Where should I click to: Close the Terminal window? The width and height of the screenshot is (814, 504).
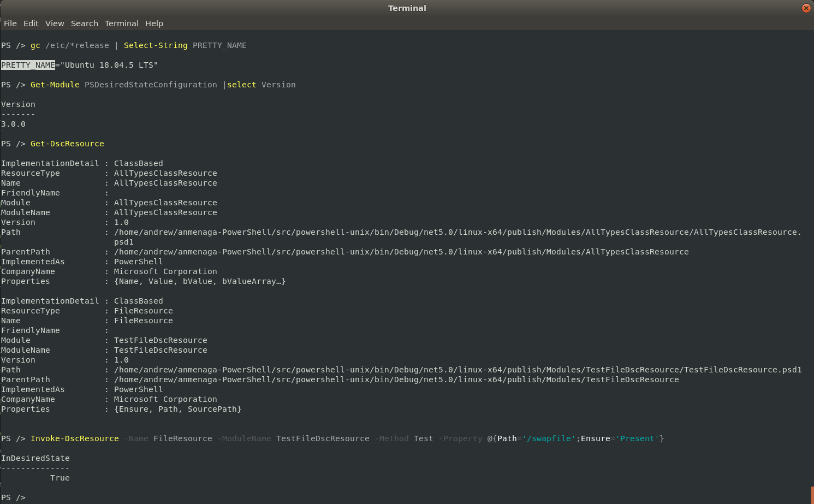click(806, 8)
